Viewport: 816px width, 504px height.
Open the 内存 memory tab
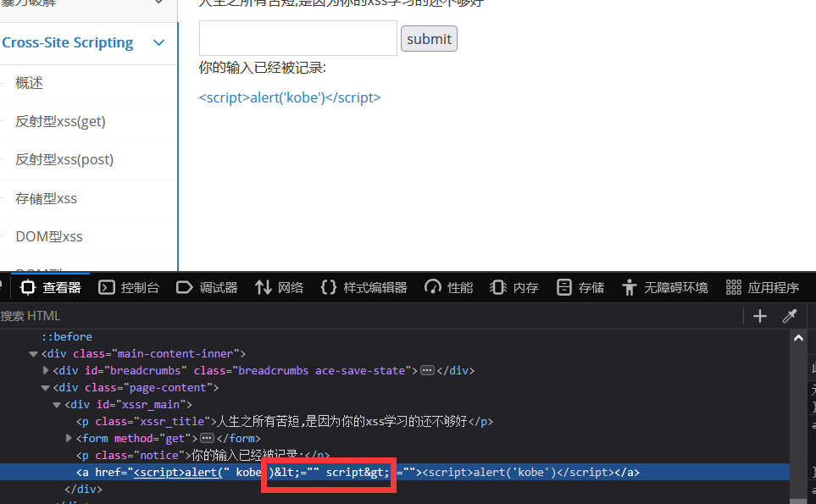click(x=514, y=288)
